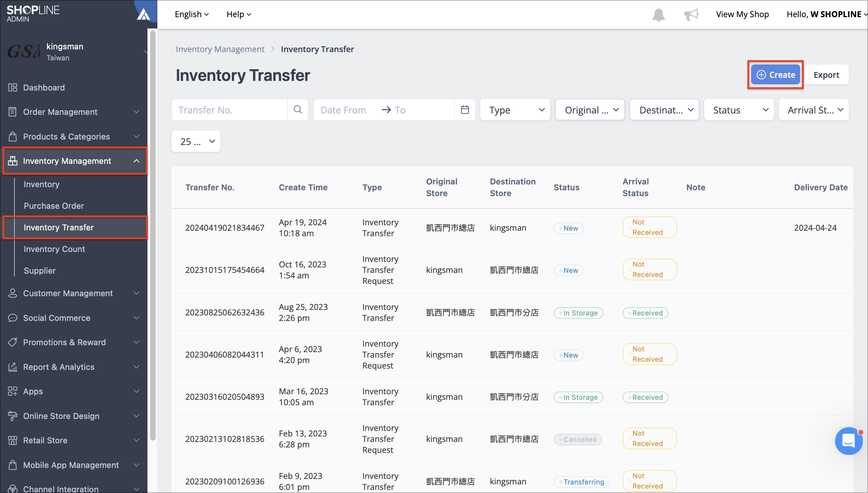Viewport: 868px width, 493px height.
Task: Click the Products & Categories bag icon
Action: tap(13, 136)
